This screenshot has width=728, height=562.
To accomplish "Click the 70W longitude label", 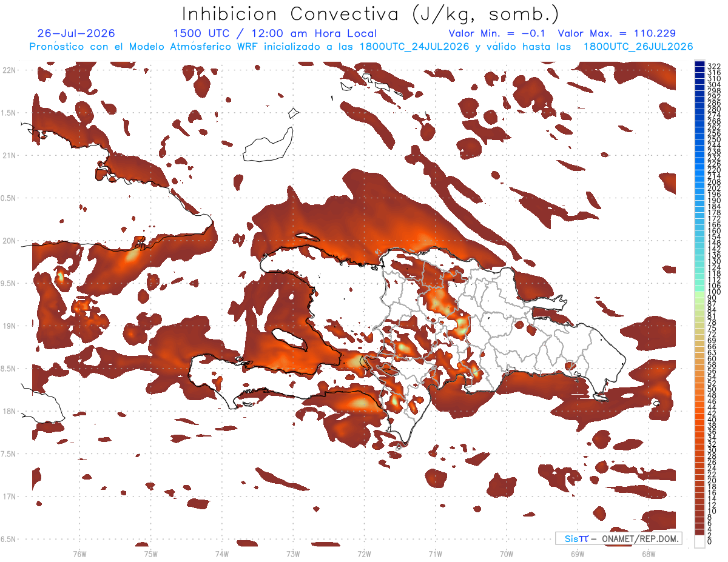I will click(507, 554).
